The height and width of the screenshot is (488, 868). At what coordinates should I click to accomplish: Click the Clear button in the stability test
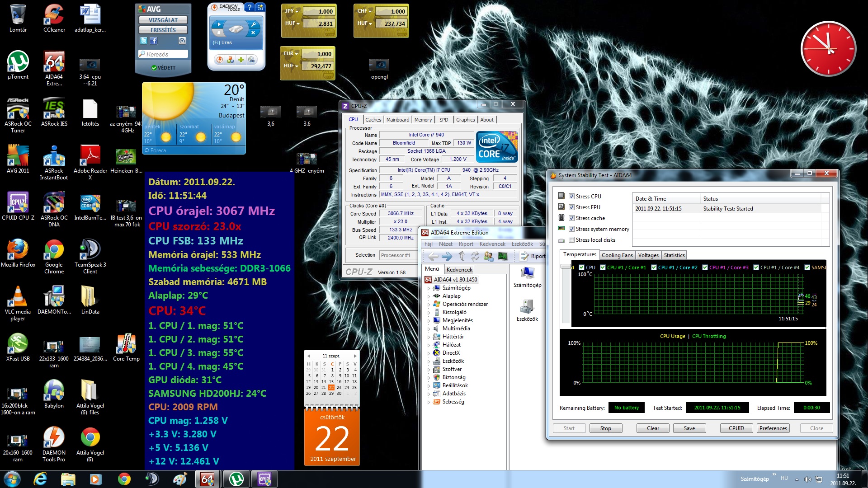coord(653,428)
